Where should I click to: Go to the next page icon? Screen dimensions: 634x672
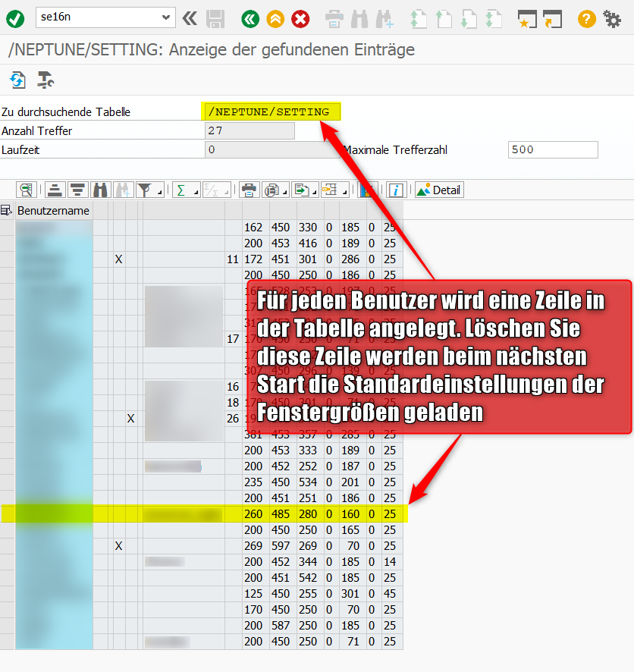[469, 19]
